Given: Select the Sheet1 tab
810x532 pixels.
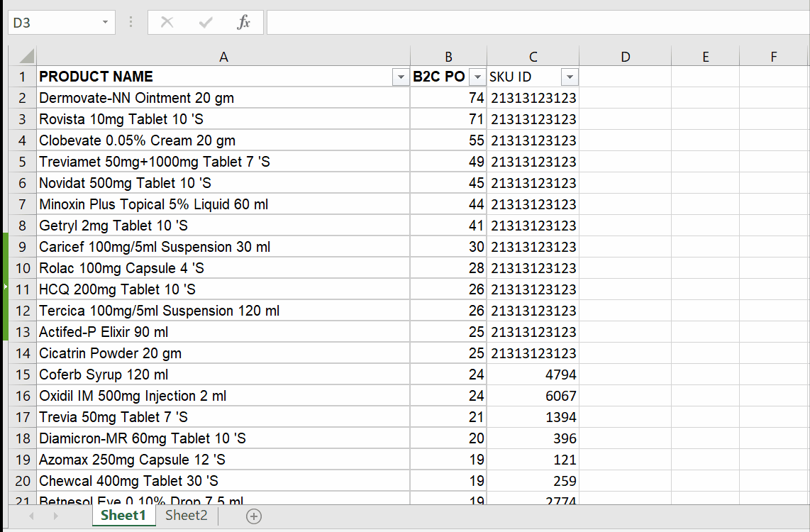Looking at the screenshot, I should click(x=123, y=516).
